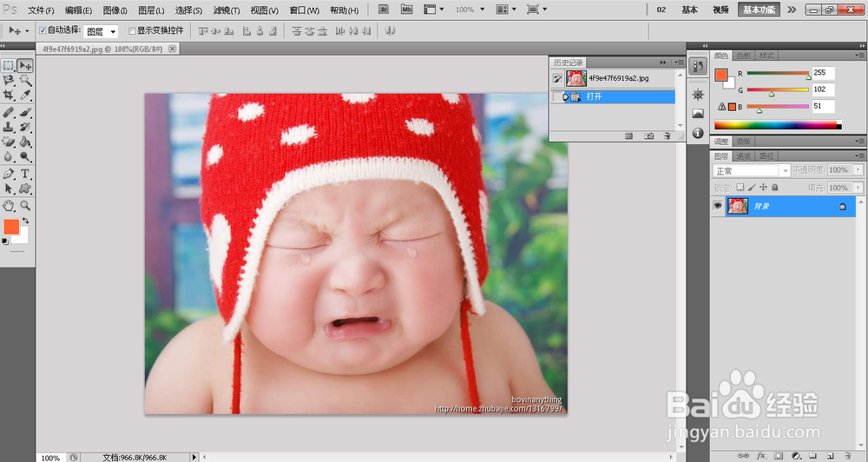Viewport: 868px width, 462px height.
Task: Select the Pen tool
Action: click(x=8, y=173)
